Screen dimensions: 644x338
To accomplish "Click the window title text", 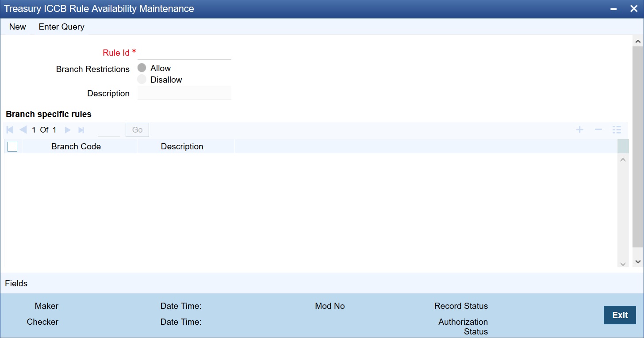I will coord(99,9).
